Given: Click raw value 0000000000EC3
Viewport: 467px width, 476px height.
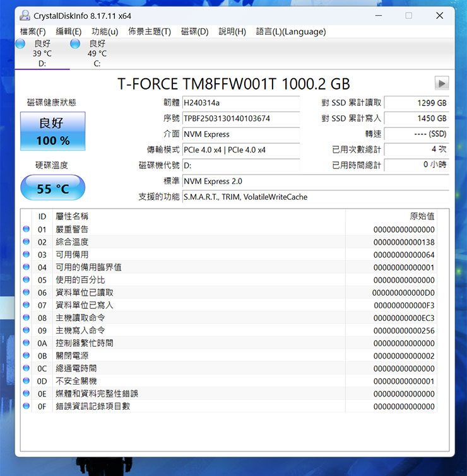Looking at the screenshot, I should click(x=404, y=318).
